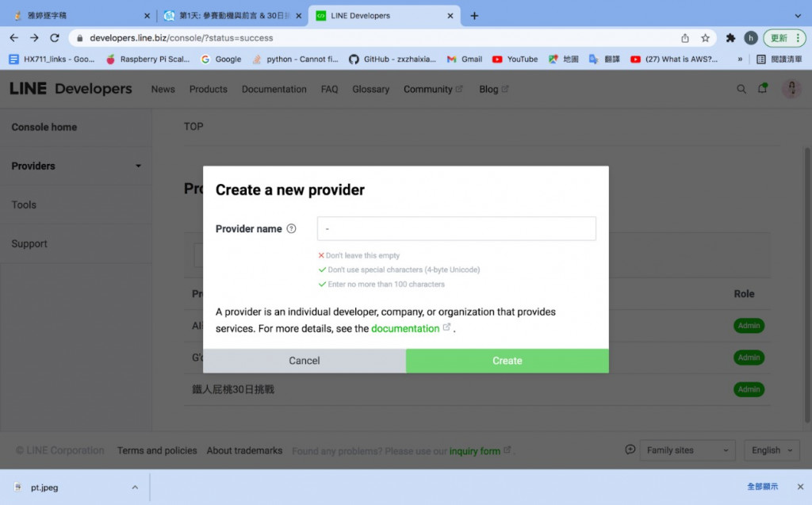Open the Chrome extensions puzzle icon
Viewport: 812px width, 505px height.
(730, 38)
